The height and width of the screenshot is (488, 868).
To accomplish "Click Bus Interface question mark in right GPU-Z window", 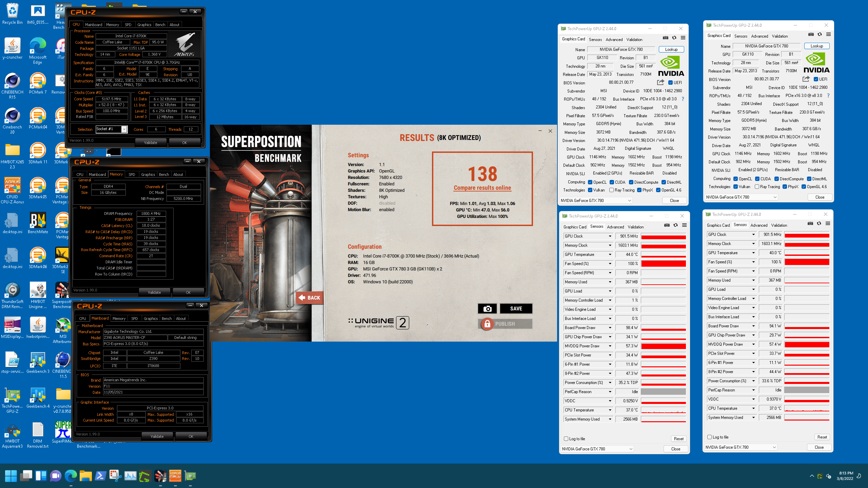I will [x=828, y=96].
